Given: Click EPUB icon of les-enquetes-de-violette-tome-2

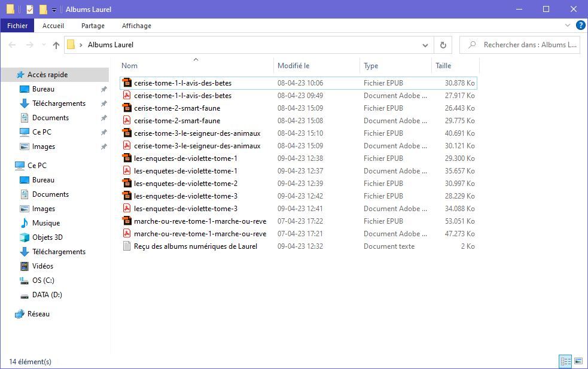Looking at the screenshot, I should click(127, 184).
